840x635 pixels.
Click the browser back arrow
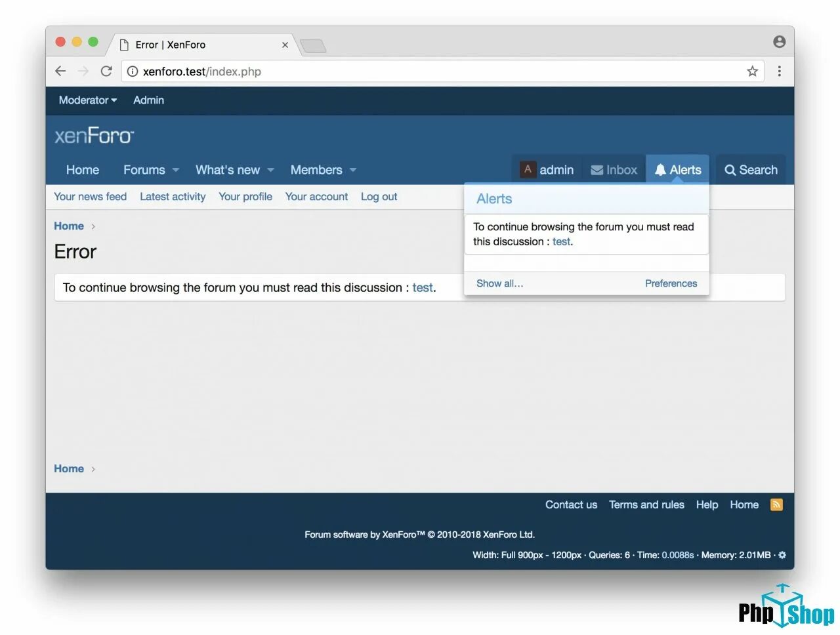click(x=60, y=71)
